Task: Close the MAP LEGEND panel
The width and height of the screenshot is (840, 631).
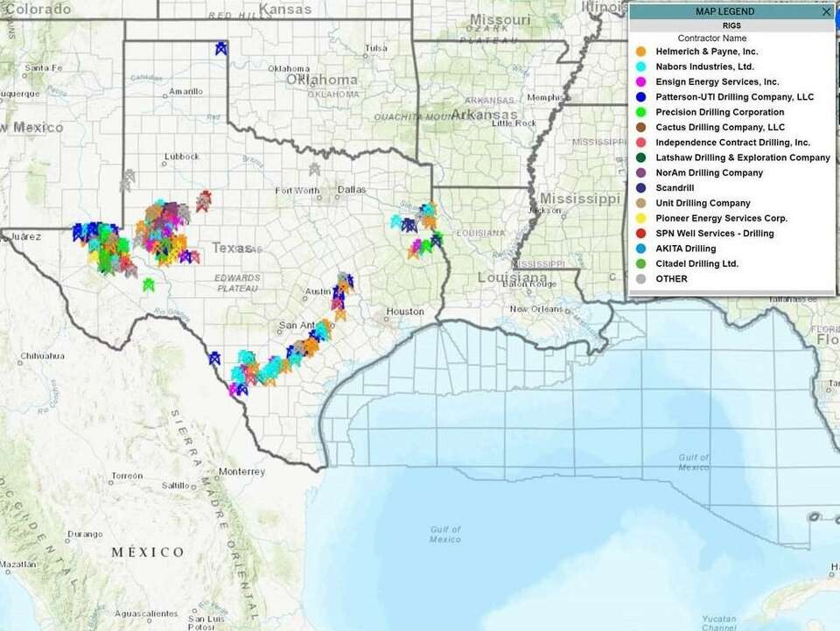Action: point(825,11)
